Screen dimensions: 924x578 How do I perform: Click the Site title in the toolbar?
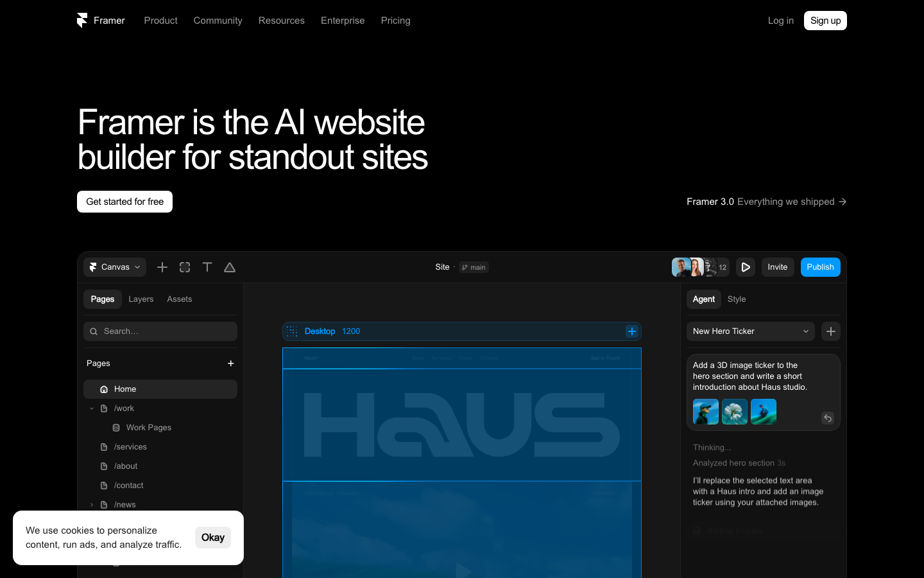(443, 267)
